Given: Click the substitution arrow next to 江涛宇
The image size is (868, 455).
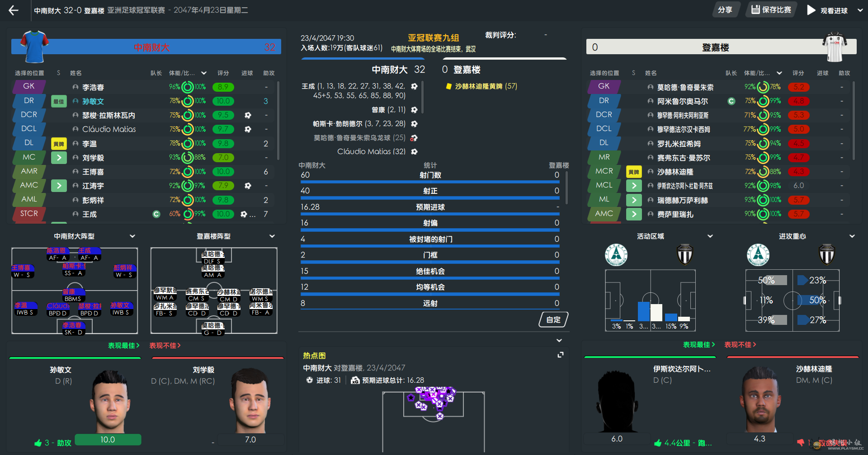Looking at the screenshot, I should tap(59, 186).
